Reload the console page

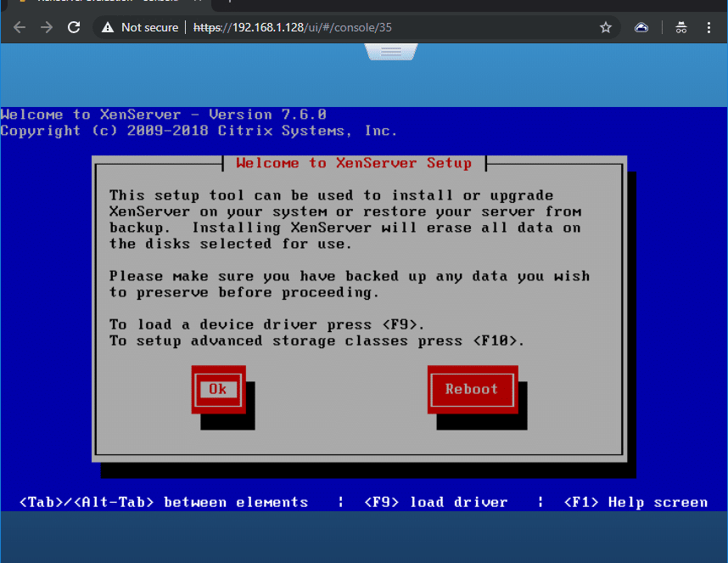point(74,27)
